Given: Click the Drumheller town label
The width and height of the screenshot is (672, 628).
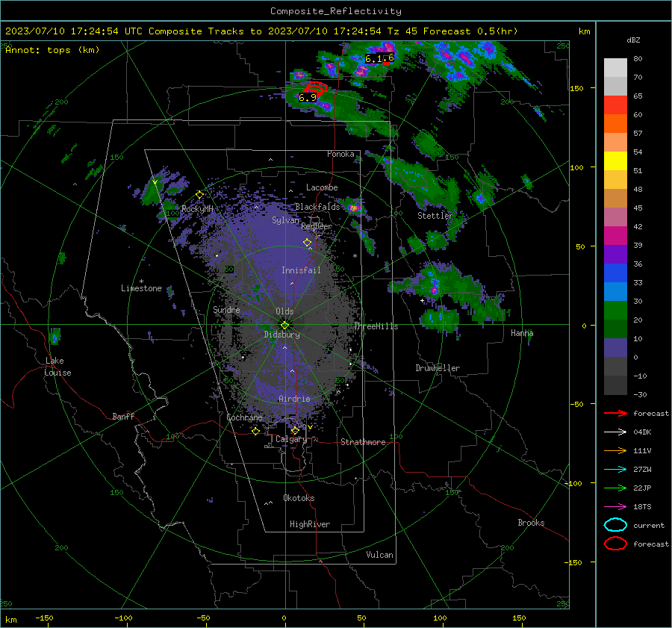Looking at the screenshot, I should click(438, 368).
